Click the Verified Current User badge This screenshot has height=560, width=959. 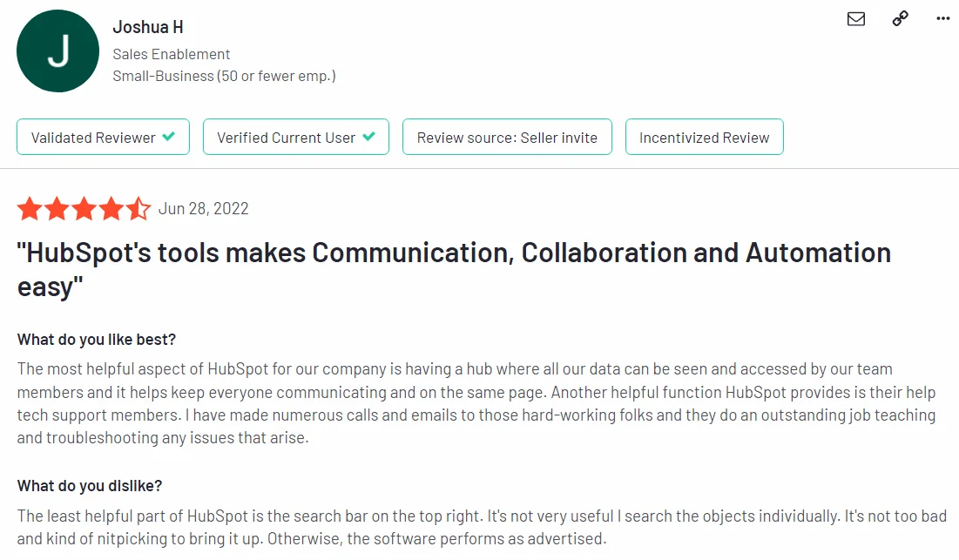click(295, 137)
